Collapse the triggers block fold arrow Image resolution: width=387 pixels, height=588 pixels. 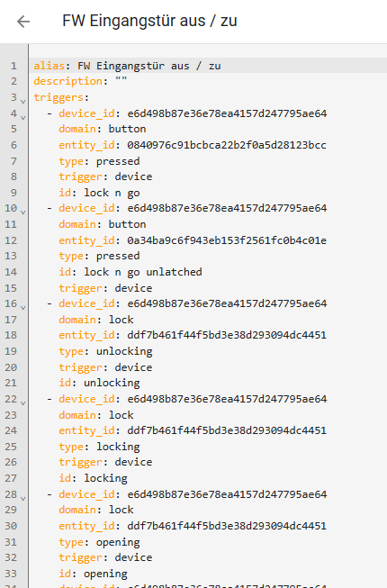coord(23,101)
